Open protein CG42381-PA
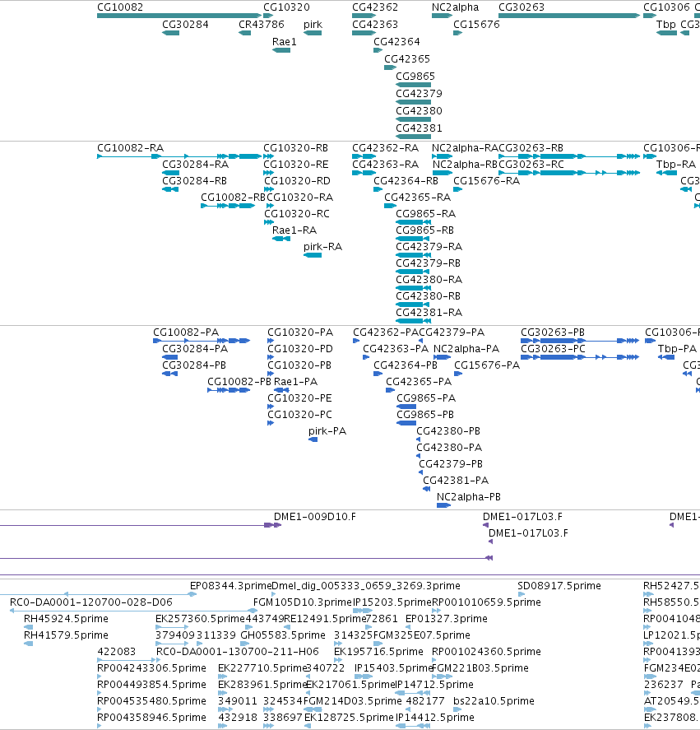This screenshot has height=730, width=700. point(456,481)
